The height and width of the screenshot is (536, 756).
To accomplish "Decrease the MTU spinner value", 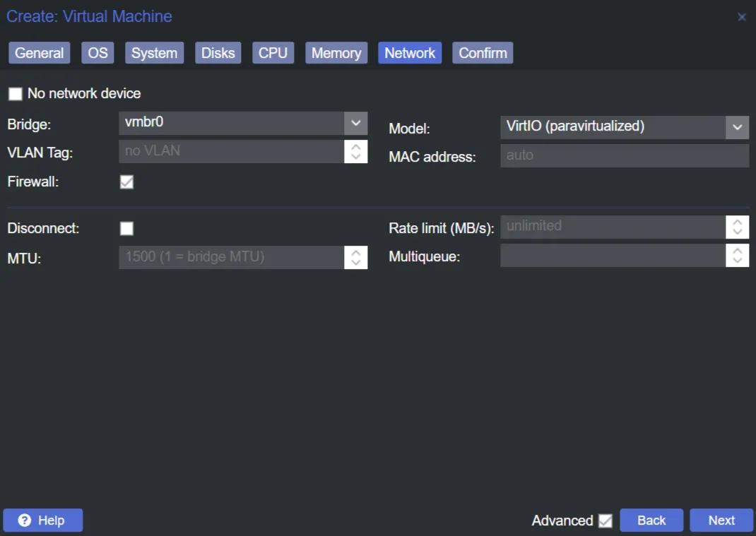I will click(x=356, y=263).
